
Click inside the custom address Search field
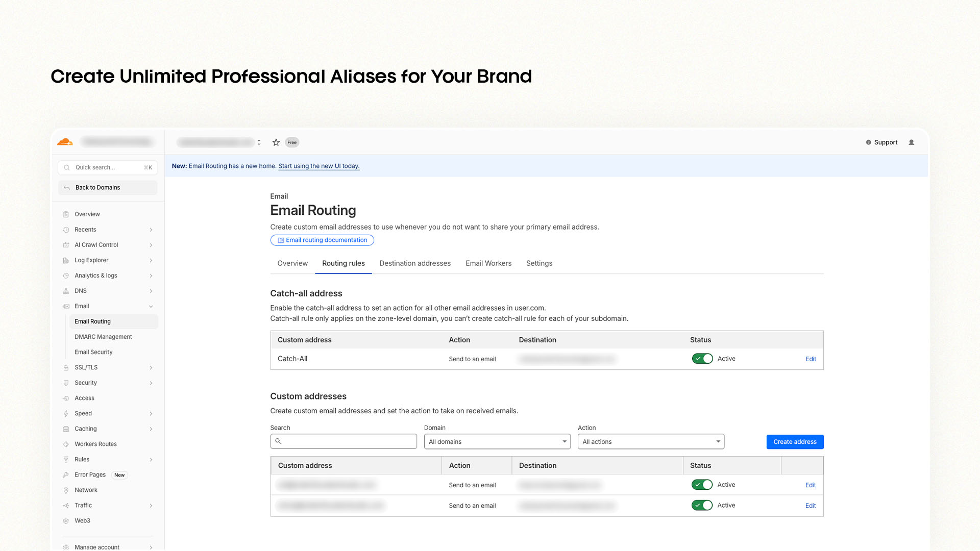tap(343, 441)
